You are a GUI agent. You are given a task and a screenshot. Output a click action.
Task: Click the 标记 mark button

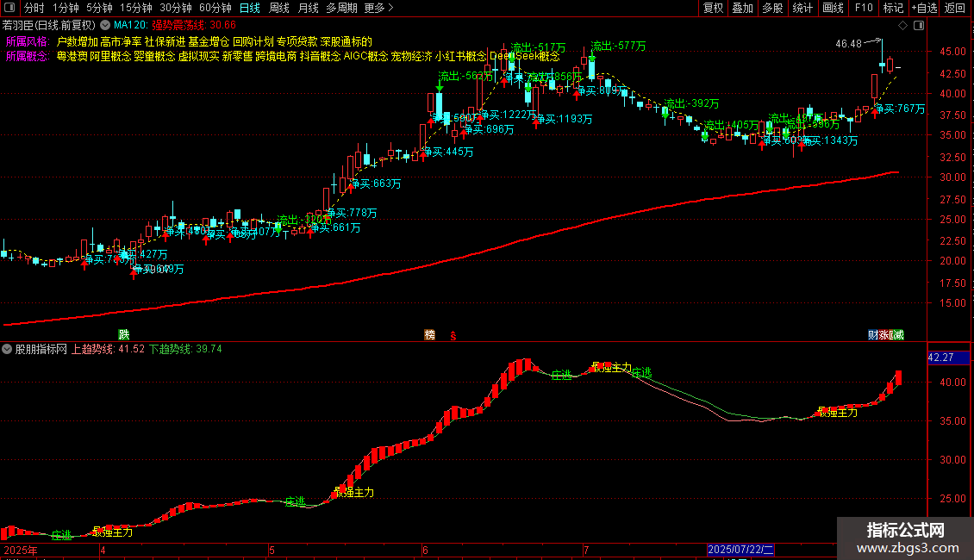click(x=893, y=8)
